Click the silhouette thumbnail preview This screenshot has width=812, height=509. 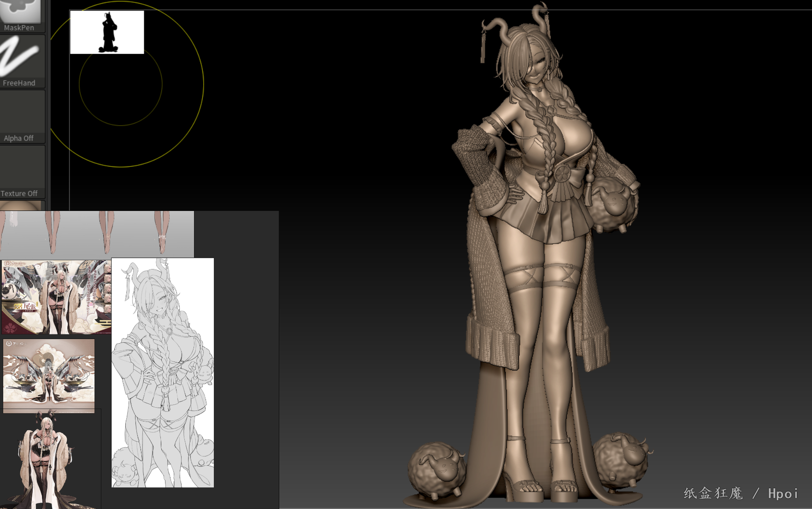tap(107, 32)
